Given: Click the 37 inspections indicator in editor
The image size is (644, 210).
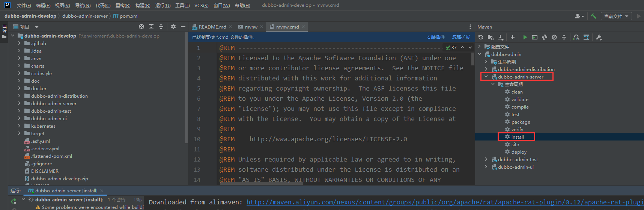Looking at the screenshot, I should (x=451, y=47).
